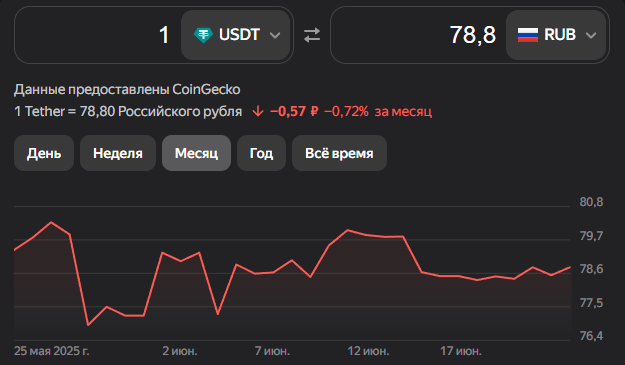Open the USDT currency selector
625x365 pixels.
pyautogui.click(x=236, y=35)
